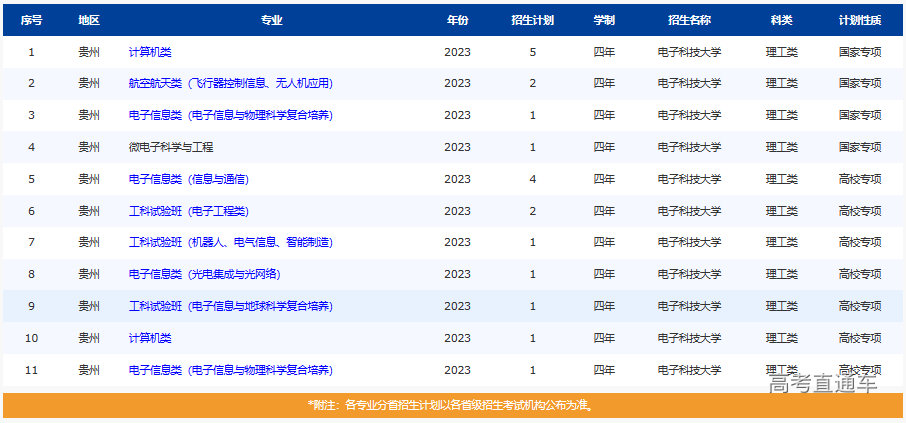Click the 学制 column header

[x=604, y=20]
